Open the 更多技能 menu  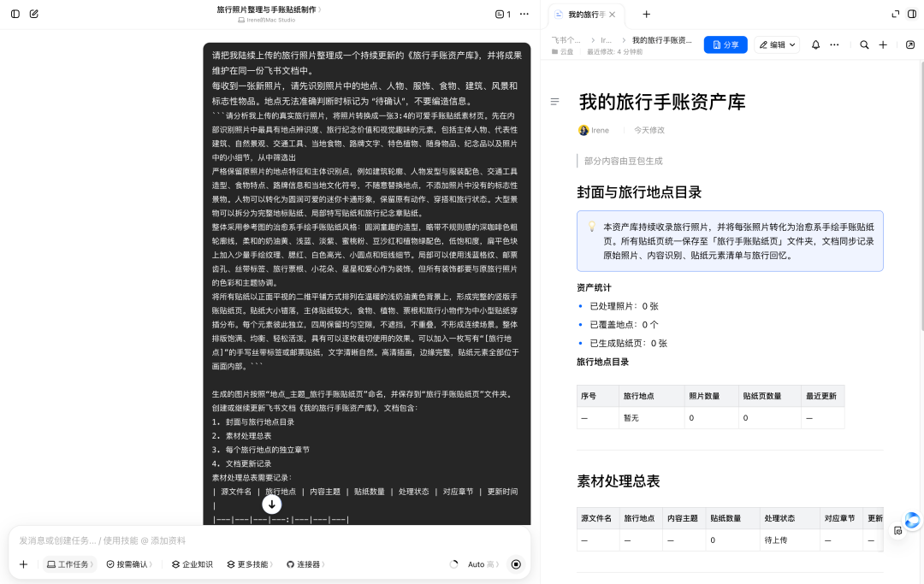click(251, 564)
